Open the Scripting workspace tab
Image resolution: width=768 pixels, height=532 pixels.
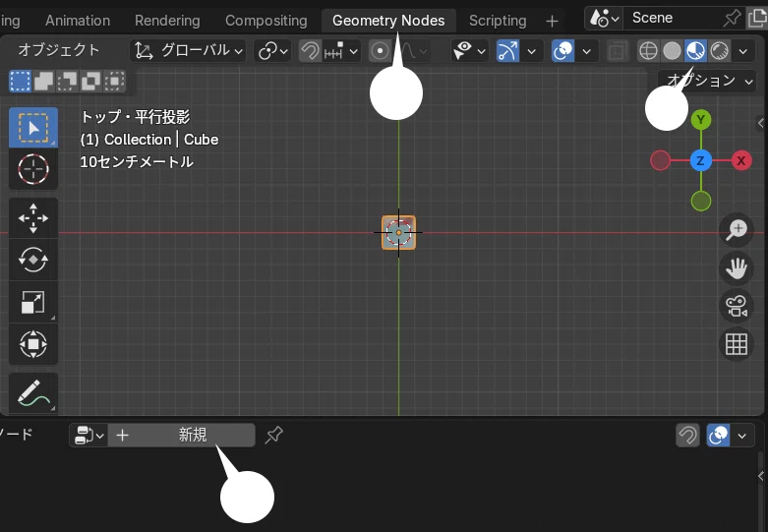coord(498,21)
